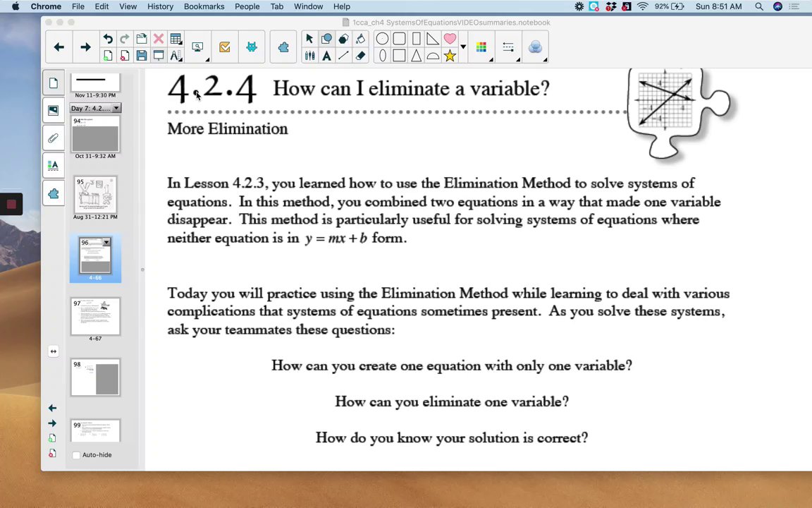This screenshot has height=508, width=812.
Task: Select the Shapes tool icon
Action: (x=327, y=39)
